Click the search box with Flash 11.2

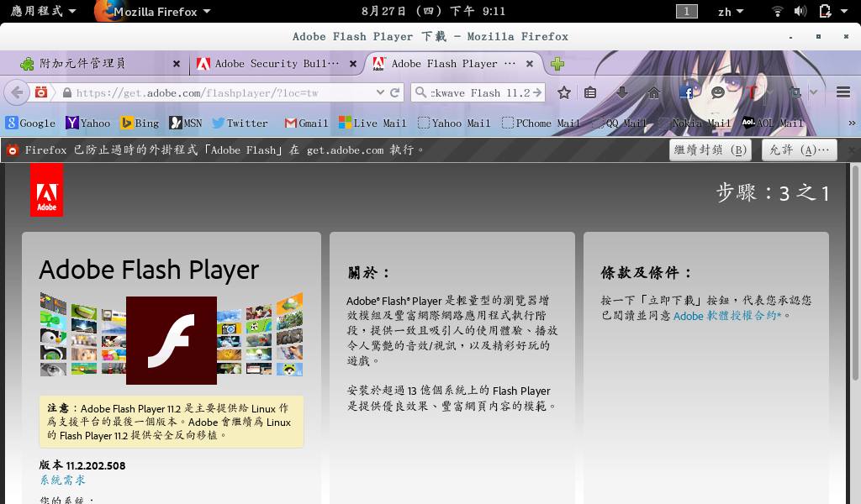479,93
